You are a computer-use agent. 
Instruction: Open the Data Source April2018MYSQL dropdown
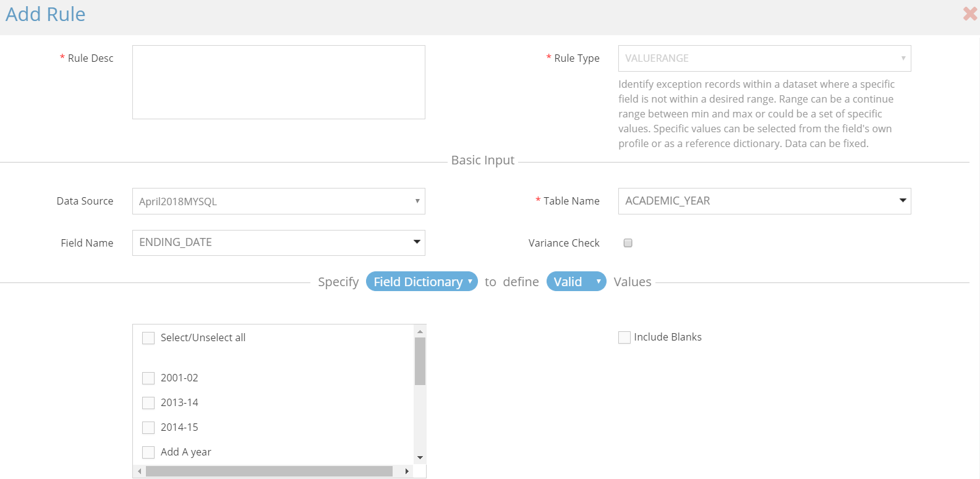point(279,201)
